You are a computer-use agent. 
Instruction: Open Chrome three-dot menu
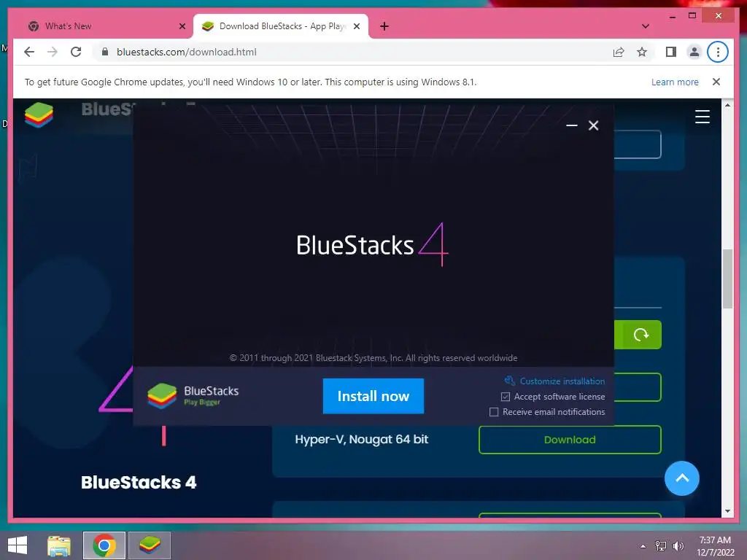718,52
